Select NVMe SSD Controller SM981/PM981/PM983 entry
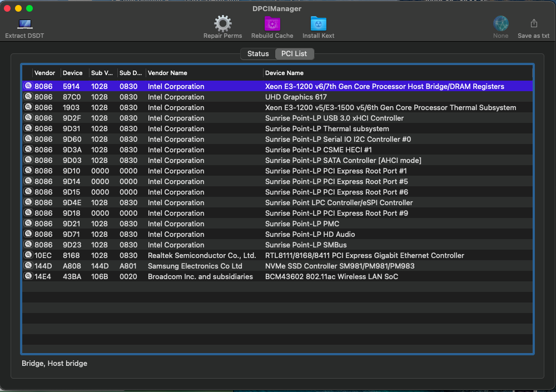This screenshot has width=556, height=392. pos(340,266)
